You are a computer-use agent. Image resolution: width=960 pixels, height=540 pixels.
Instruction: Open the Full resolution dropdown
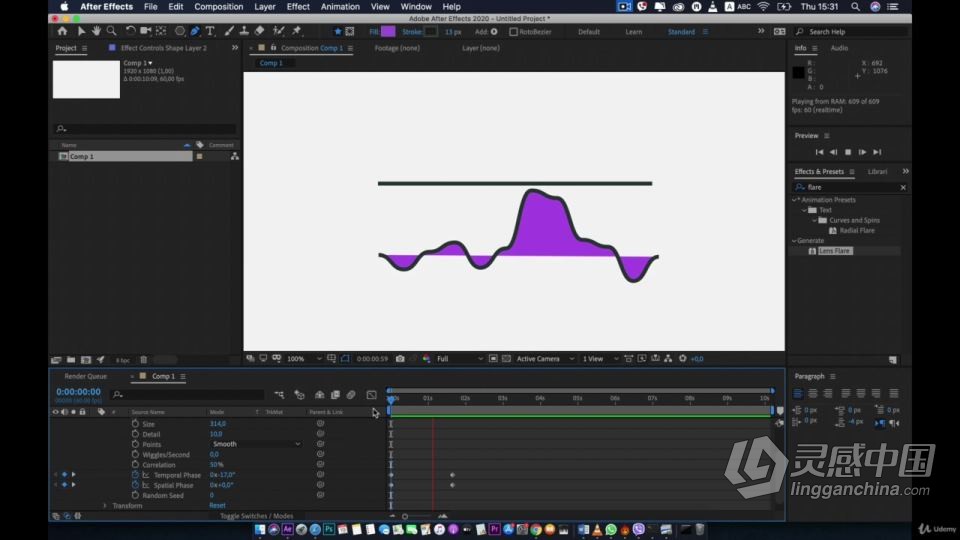click(x=459, y=359)
